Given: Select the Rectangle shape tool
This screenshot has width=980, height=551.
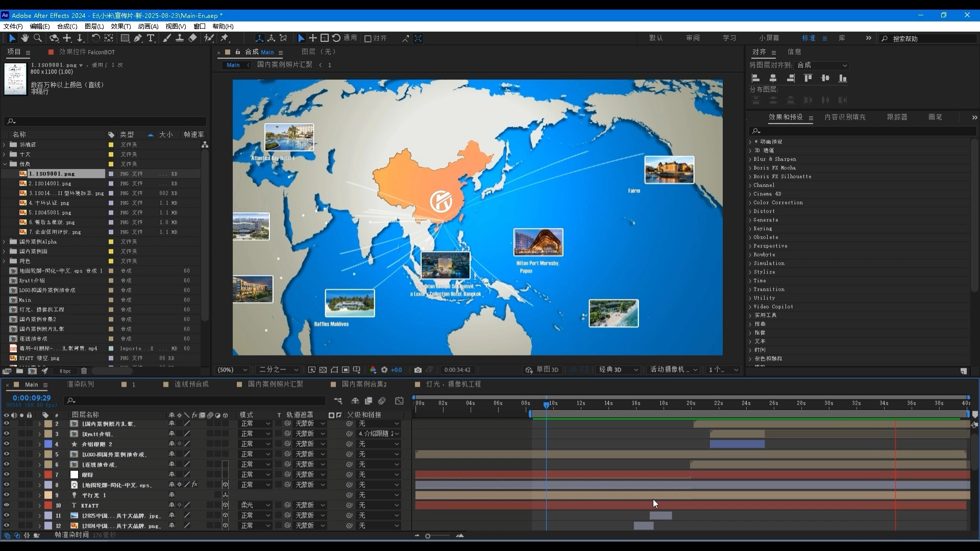Looking at the screenshot, I should point(125,38).
